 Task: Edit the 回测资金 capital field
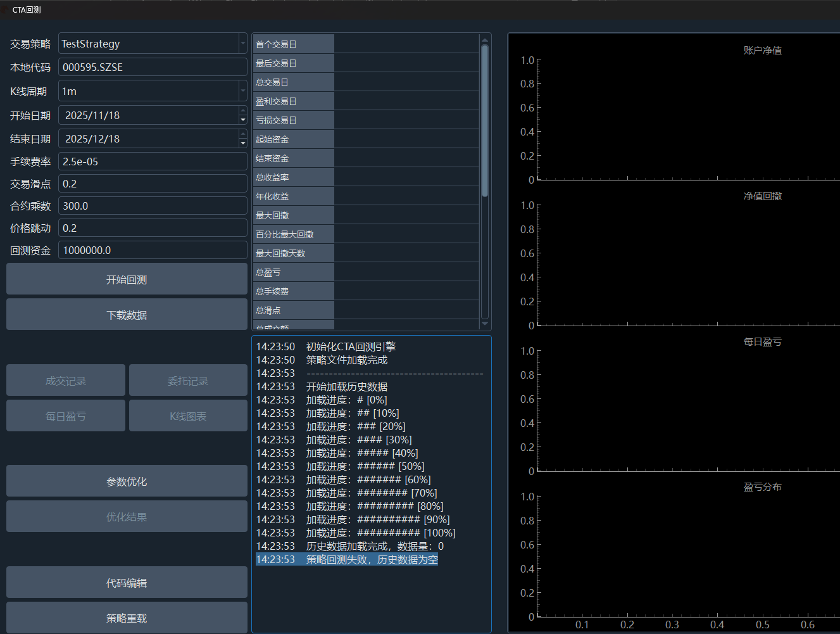(152, 250)
